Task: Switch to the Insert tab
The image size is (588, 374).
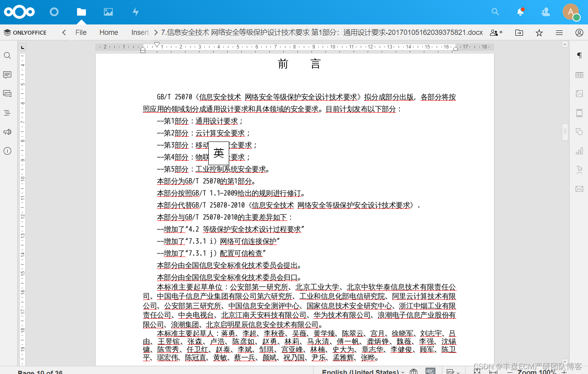Action: (140, 32)
